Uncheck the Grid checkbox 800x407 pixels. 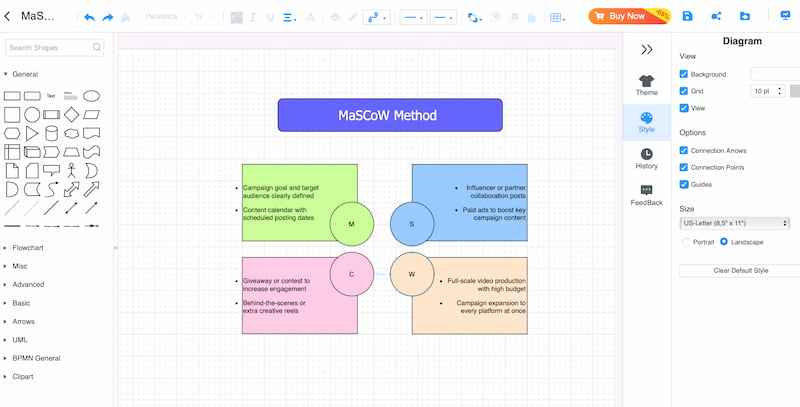coord(684,91)
